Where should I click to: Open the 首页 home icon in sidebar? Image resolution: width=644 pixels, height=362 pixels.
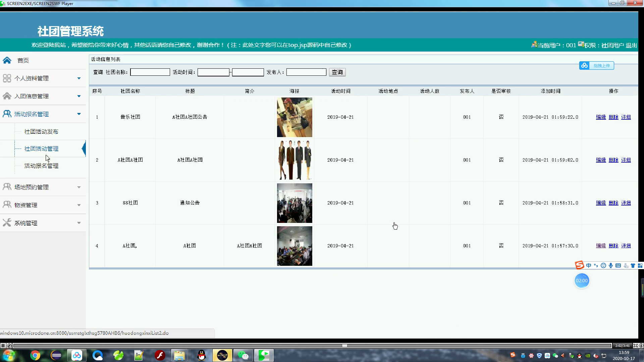coord(7,60)
